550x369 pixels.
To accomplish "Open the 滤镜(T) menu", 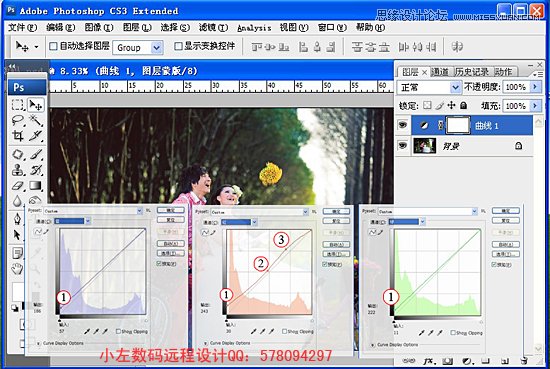I will click(213, 27).
